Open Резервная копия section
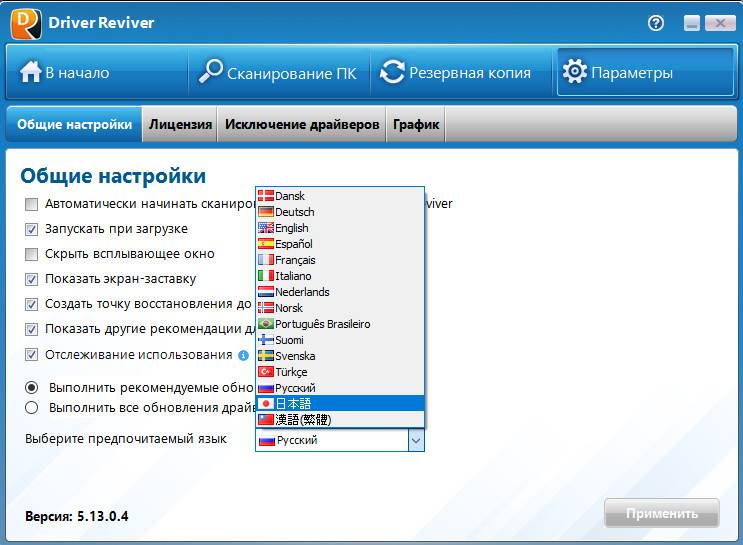The width and height of the screenshot is (743, 545). click(x=461, y=73)
